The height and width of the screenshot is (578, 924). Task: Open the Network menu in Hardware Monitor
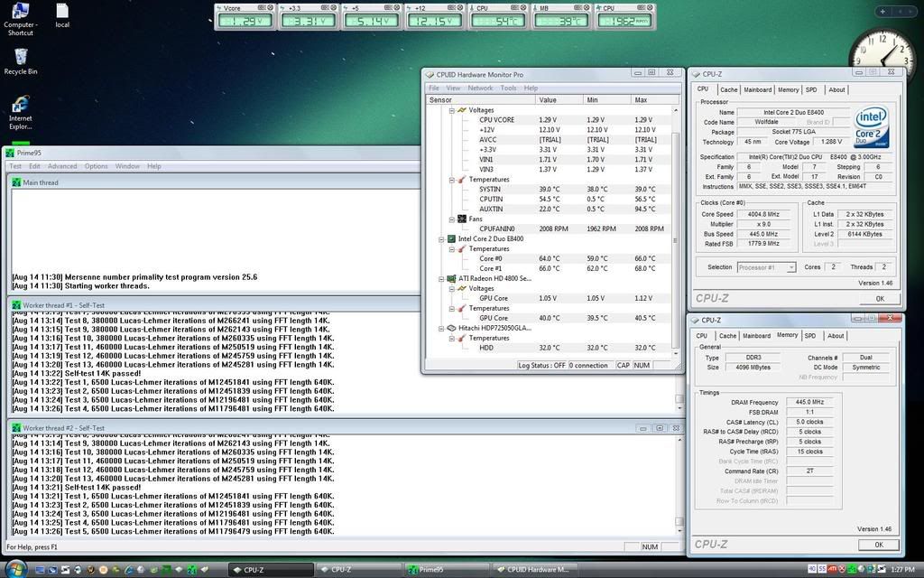coord(480,88)
